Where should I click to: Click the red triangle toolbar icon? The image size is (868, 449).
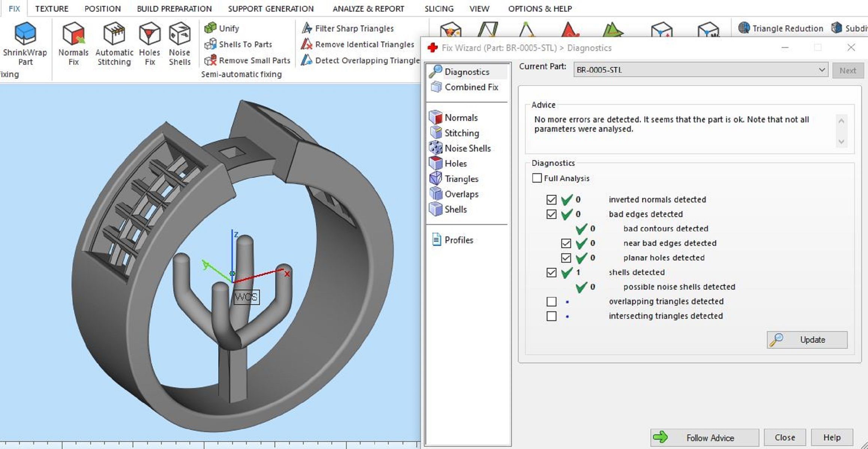tap(570, 29)
